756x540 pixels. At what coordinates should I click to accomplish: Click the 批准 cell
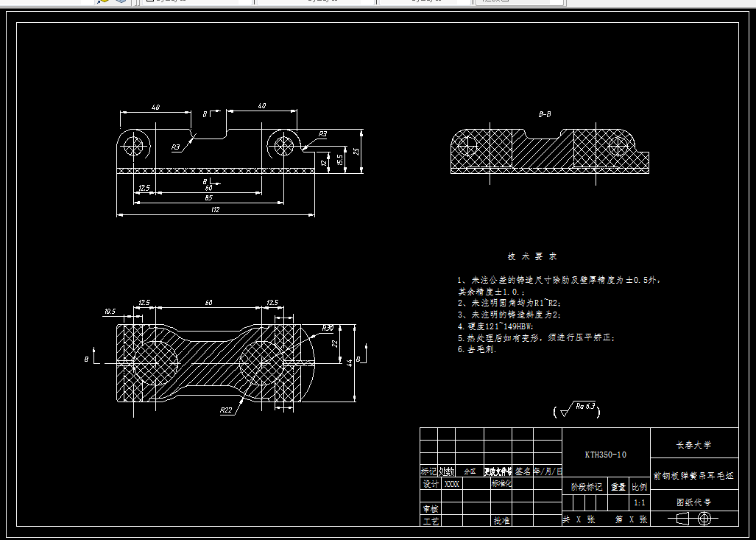(x=501, y=521)
